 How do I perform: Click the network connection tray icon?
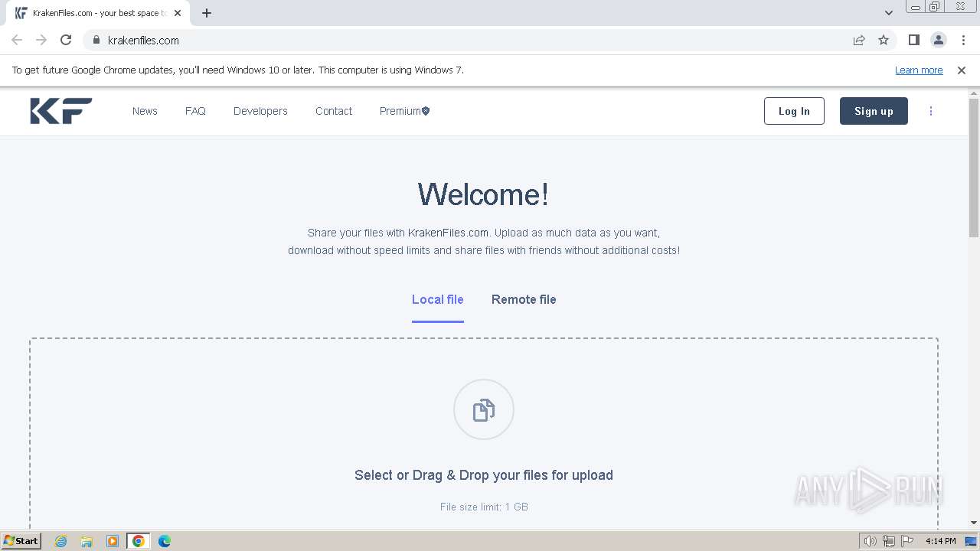[889, 541]
